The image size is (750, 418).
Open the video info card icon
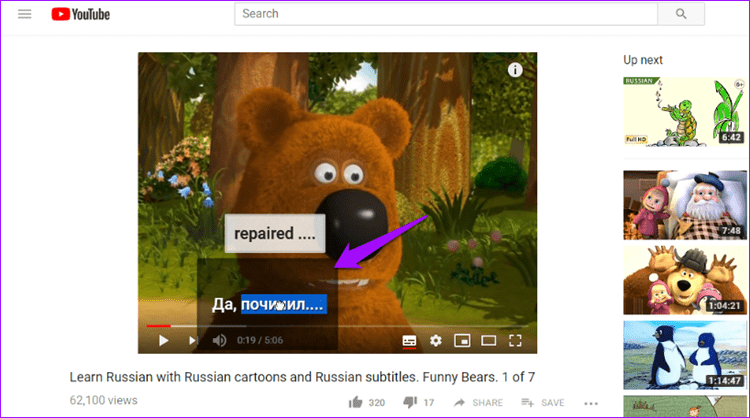click(515, 70)
